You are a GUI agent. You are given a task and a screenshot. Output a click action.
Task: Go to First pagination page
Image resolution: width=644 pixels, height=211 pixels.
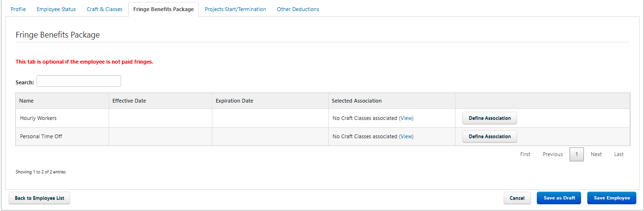click(525, 154)
